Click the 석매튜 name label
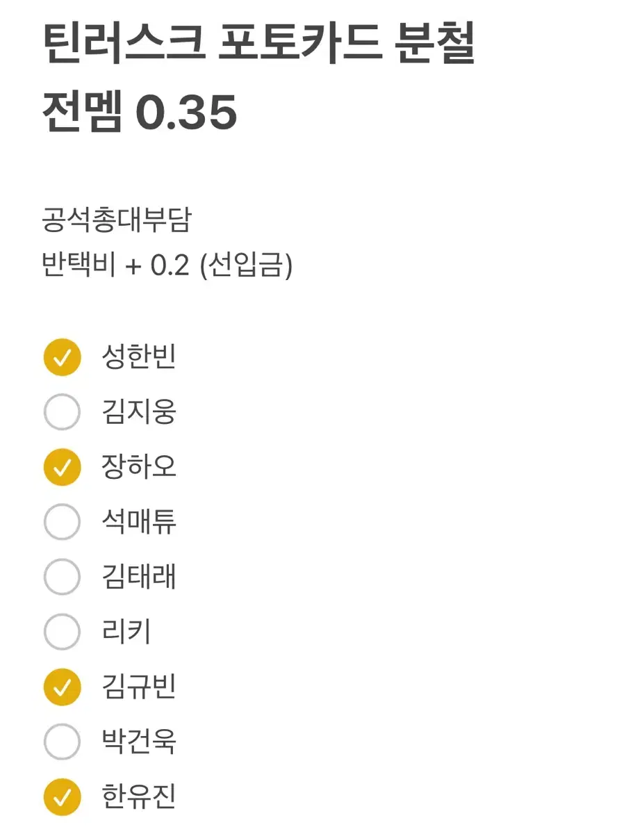This screenshot has height=834, width=644. click(139, 521)
